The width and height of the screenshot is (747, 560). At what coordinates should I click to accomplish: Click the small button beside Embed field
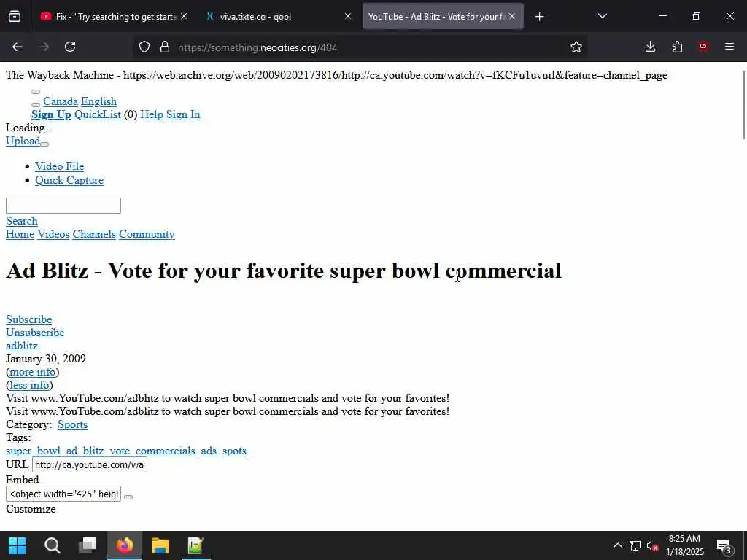128,497
